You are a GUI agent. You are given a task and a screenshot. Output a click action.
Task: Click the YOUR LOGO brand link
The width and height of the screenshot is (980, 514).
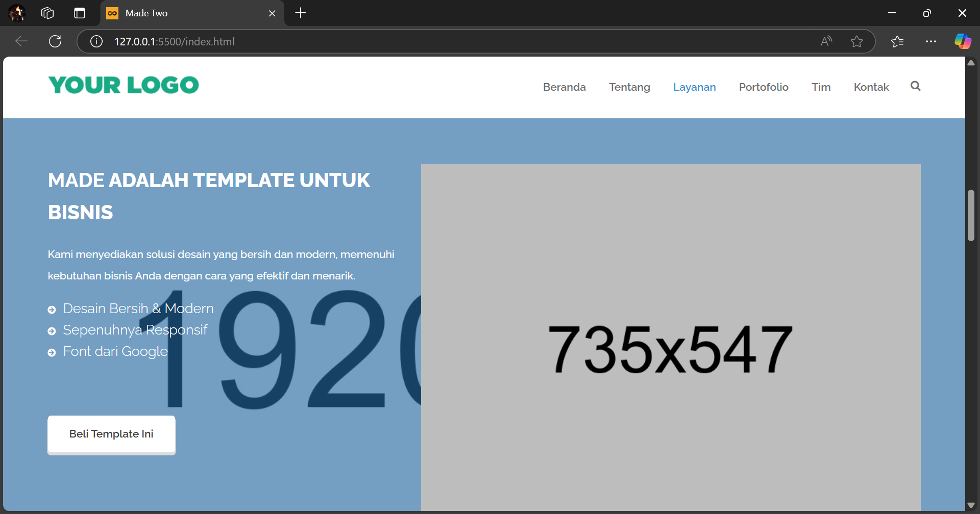(124, 85)
